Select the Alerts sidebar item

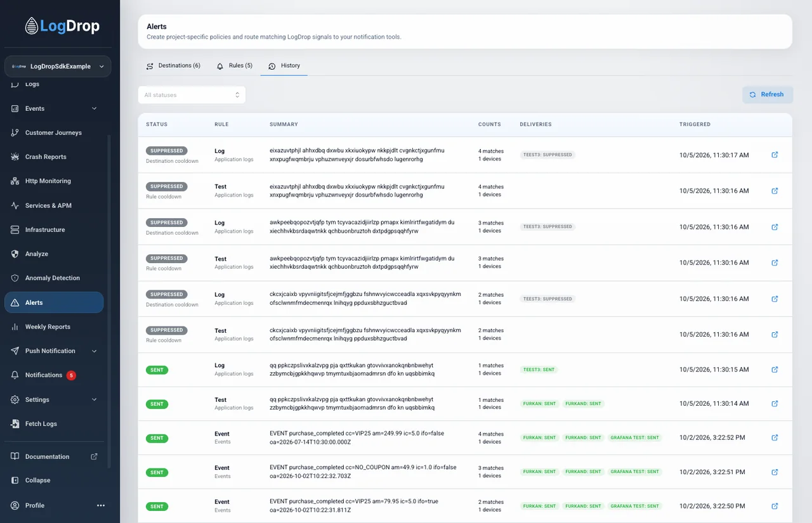click(54, 302)
